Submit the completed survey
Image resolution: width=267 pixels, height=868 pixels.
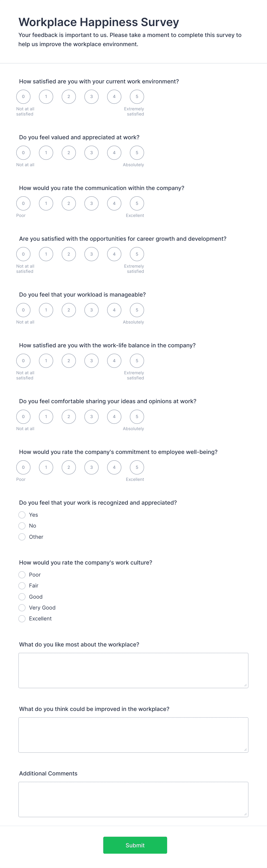pos(135,845)
